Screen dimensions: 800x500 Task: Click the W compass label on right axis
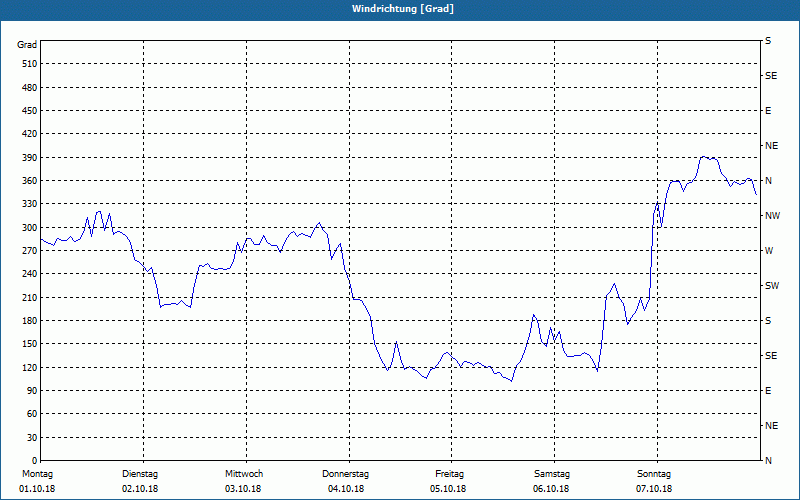click(769, 251)
